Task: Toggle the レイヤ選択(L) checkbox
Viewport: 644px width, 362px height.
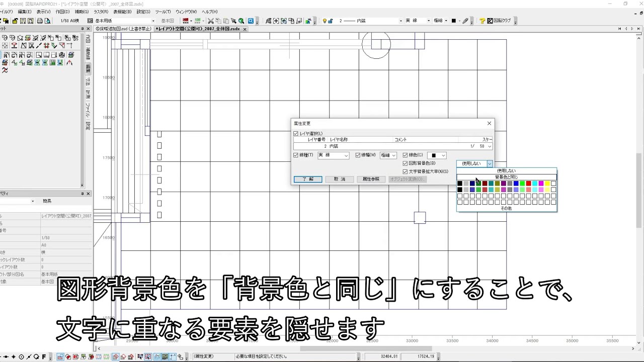Action: pyautogui.click(x=295, y=133)
